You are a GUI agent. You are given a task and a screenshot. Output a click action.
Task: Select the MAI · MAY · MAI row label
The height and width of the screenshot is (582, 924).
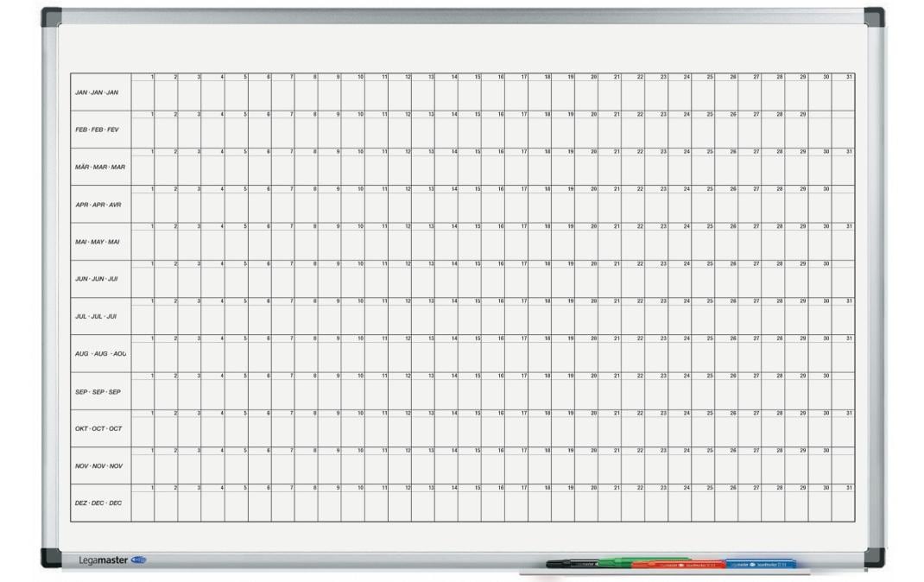pyautogui.click(x=98, y=242)
